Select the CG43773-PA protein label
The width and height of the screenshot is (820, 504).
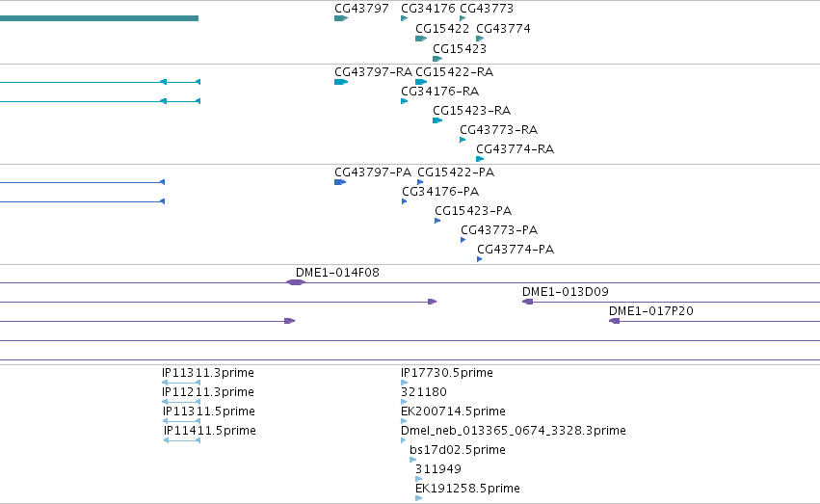(x=499, y=230)
